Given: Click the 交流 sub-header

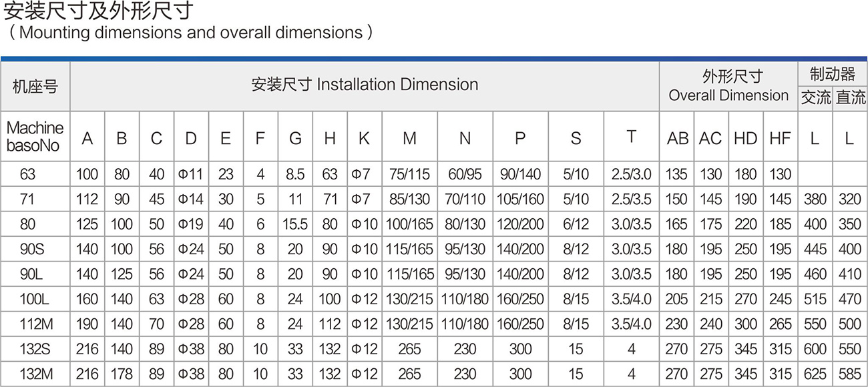Looking at the screenshot, I should pos(815,97).
